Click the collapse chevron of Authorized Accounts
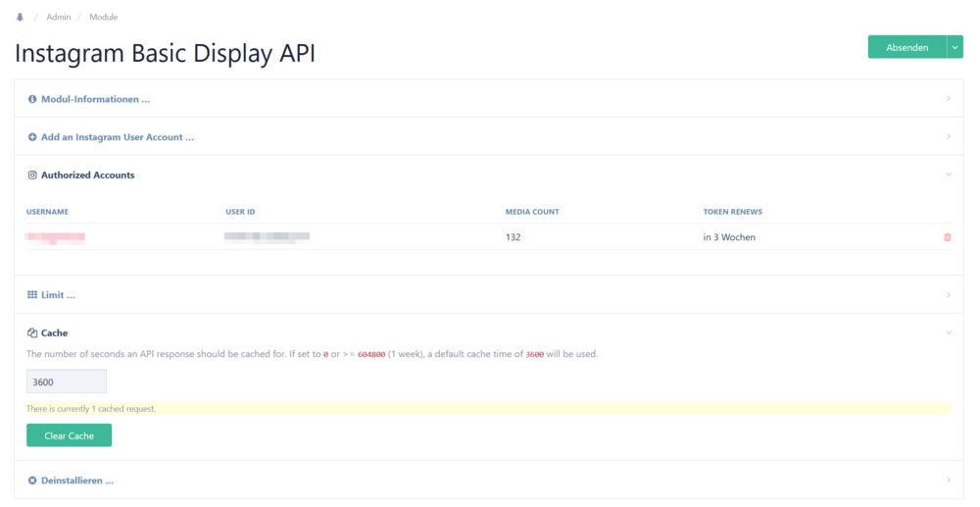Image resolution: width=980 pixels, height=507 pixels. [948, 175]
